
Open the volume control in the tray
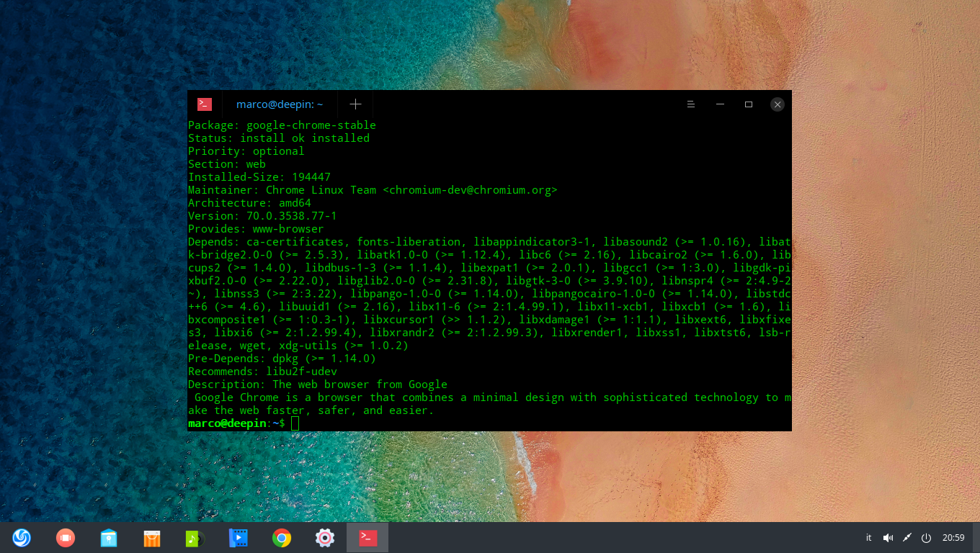coord(888,538)
